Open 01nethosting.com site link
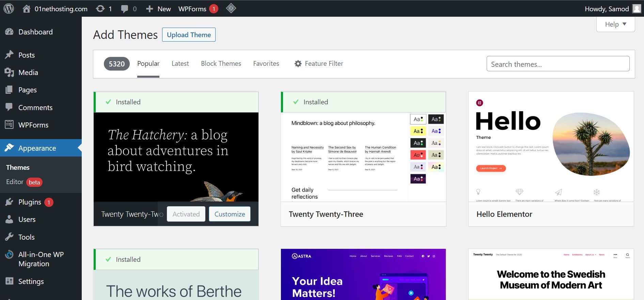This screenshot has height=300, width=644. point(61,9)
